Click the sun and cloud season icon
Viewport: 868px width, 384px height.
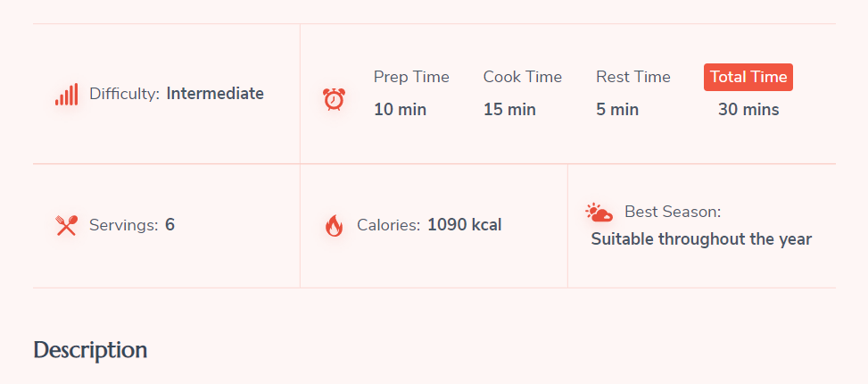(599, 213)
